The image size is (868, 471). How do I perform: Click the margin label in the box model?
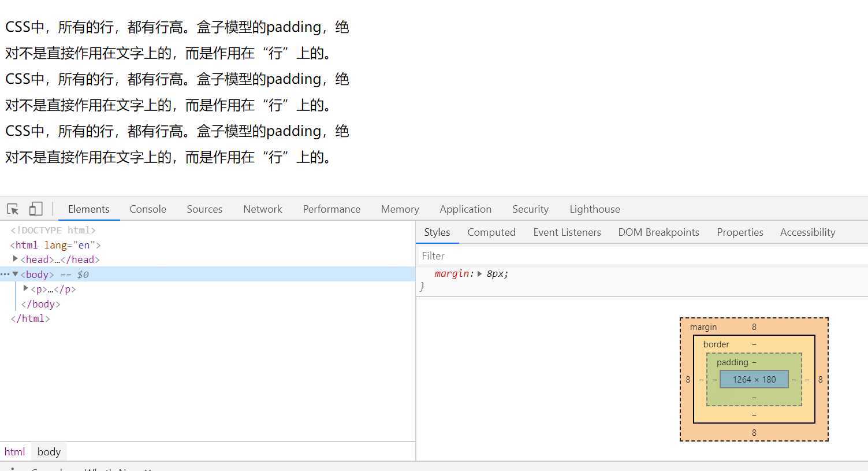coord(703,327)
